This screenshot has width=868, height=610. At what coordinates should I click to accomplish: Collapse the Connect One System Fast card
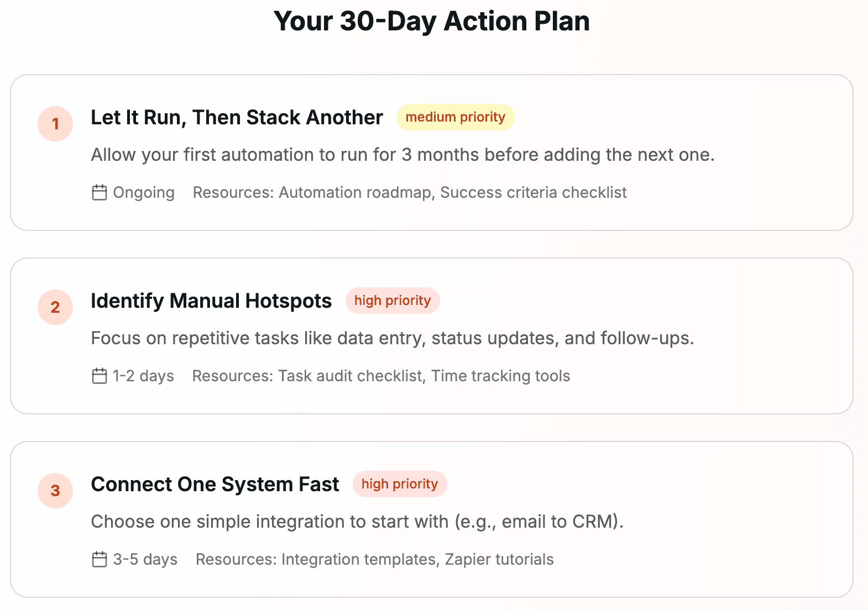coord(433,518)
